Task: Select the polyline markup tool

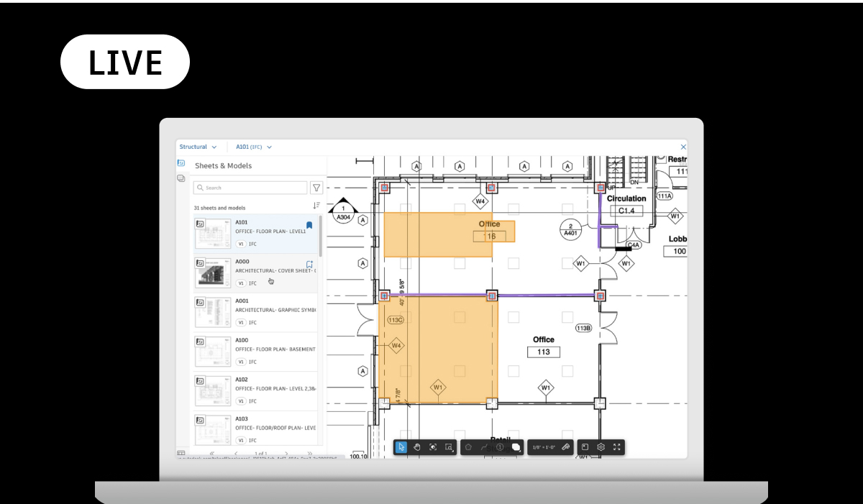Action: pos(483,447)
